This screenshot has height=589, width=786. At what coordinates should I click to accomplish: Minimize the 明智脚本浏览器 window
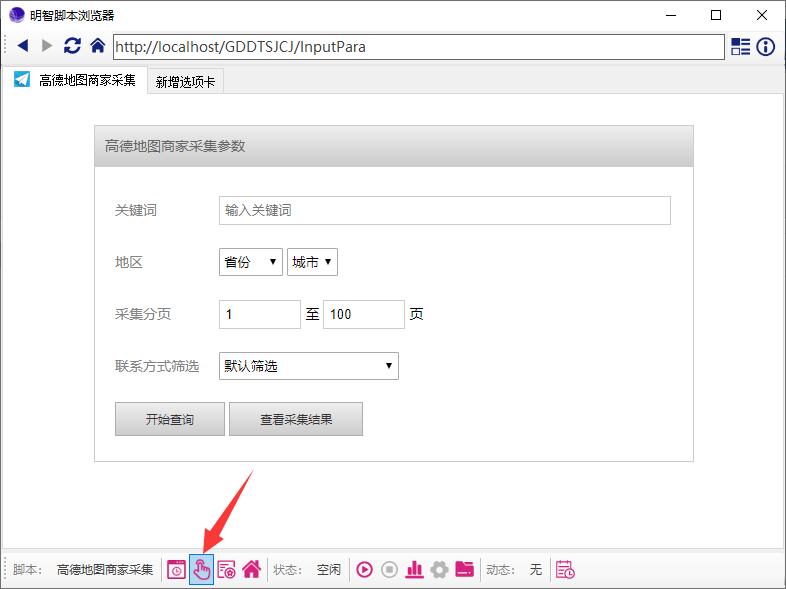[x=671, y=16]
